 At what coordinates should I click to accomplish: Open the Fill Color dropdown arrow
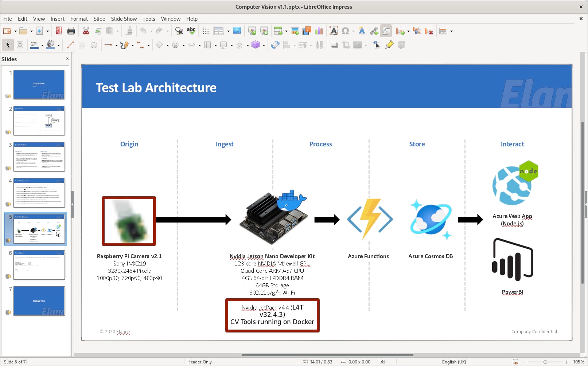point(58,45)
